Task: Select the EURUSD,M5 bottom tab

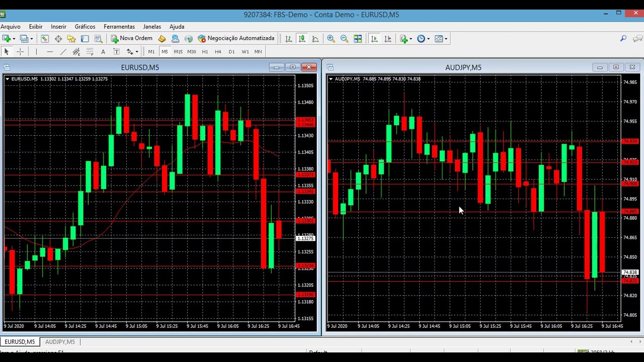Action: tap(20, 342)
